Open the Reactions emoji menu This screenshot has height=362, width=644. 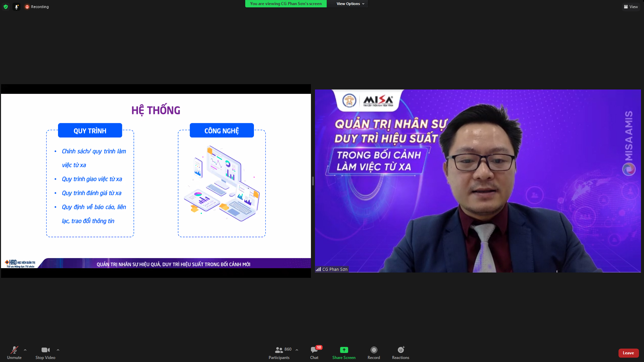tap(400, 353)
